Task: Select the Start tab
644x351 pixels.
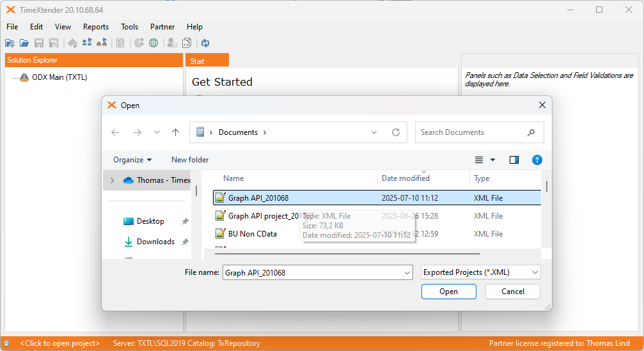Action: 207,60
